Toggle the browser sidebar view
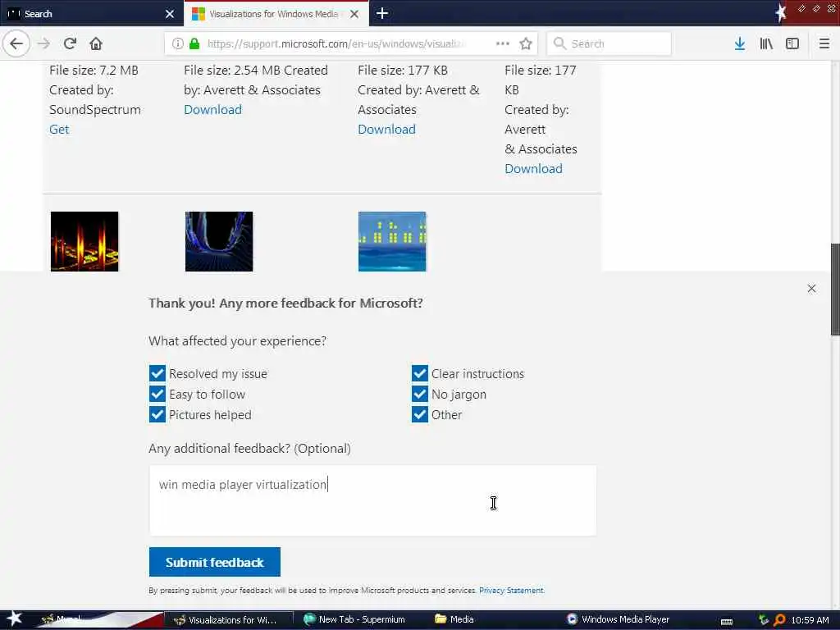This screenshot has height=630, width=840. tap(792, 43)
